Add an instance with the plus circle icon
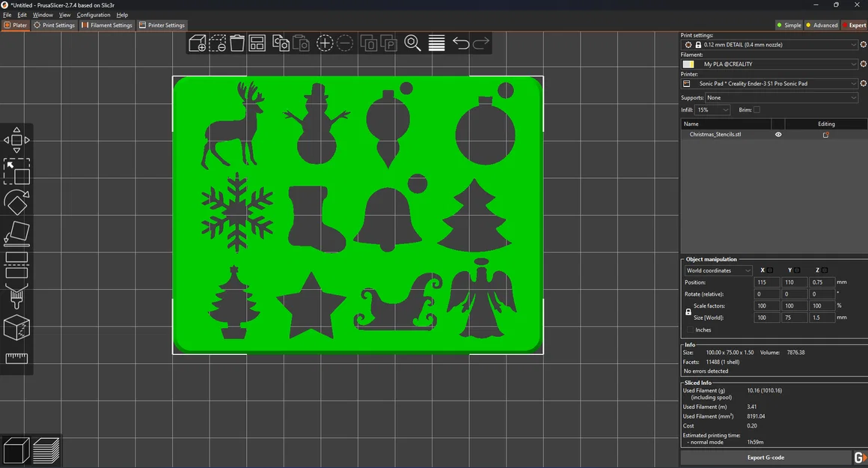The height and width of the screenshot is (468, 868). tap(325, 43)
